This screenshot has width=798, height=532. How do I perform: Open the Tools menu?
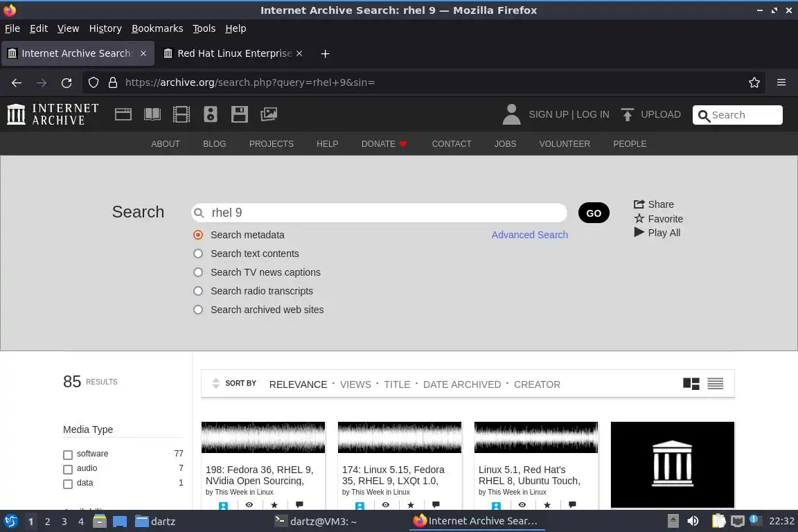(x=204, y=28)
